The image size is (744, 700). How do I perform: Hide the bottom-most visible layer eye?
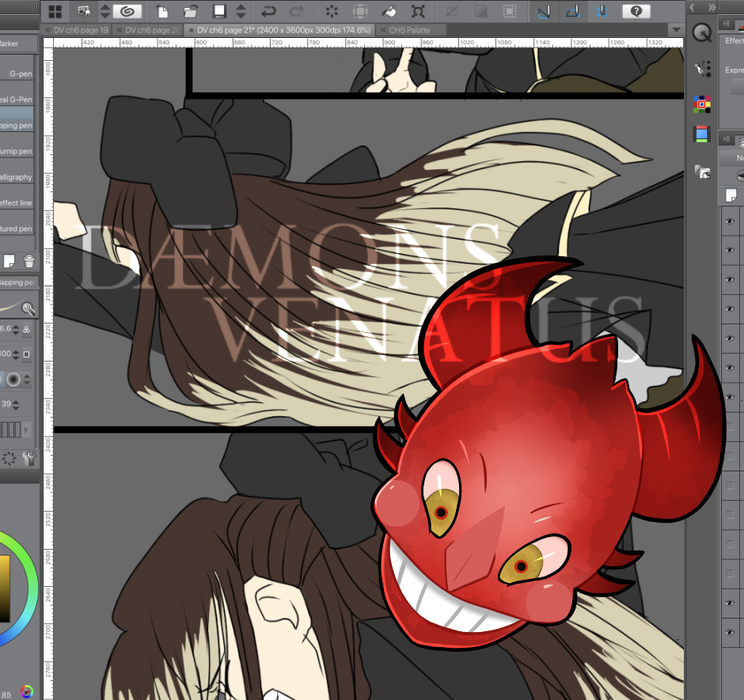tap(730, 632)
